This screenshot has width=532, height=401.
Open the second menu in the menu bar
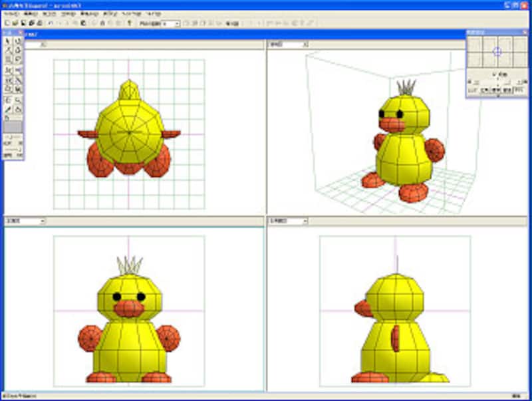click(x=31, y=14)
